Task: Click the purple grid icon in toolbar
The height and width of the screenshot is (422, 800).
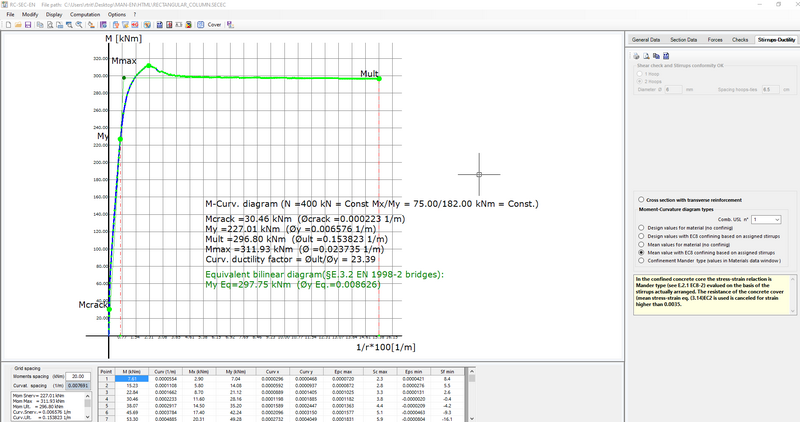Action: (x=104, y=24)
